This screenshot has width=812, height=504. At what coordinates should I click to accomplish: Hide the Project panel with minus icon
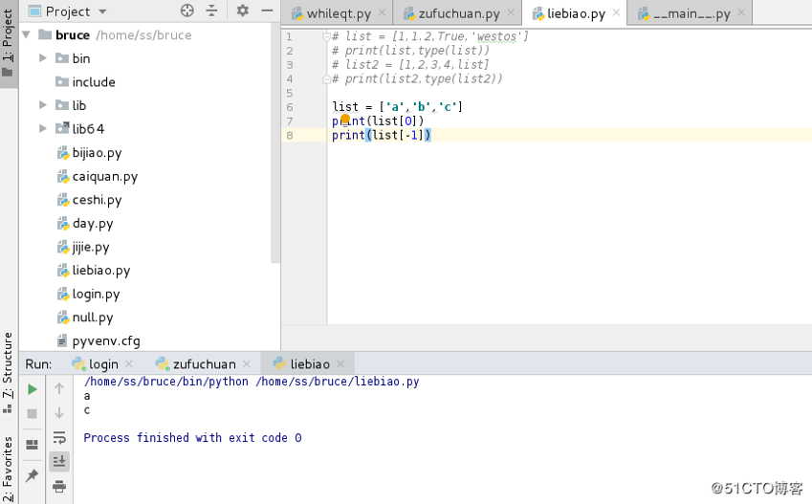click(x=267, y=11)
